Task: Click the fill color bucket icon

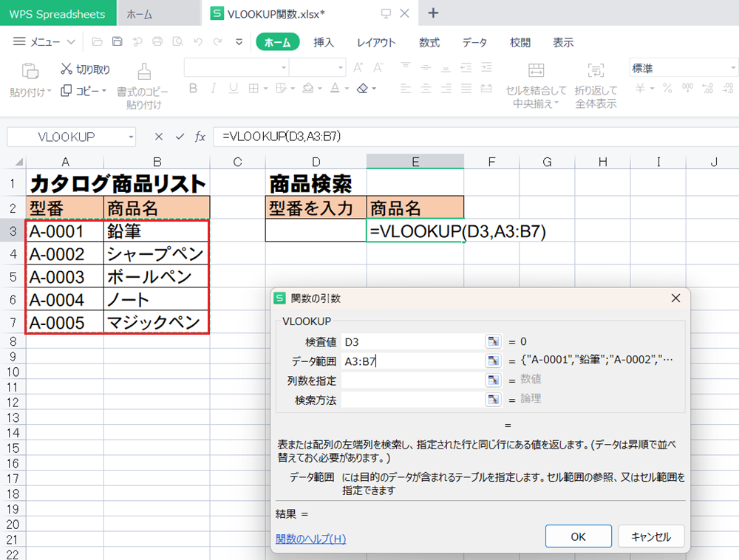Action: point(308,89)
